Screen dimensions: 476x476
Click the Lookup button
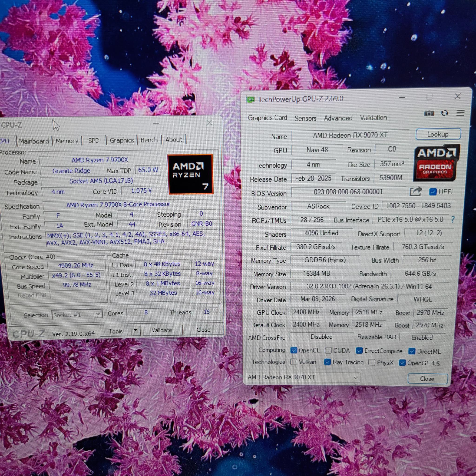(x=438, y=134)
